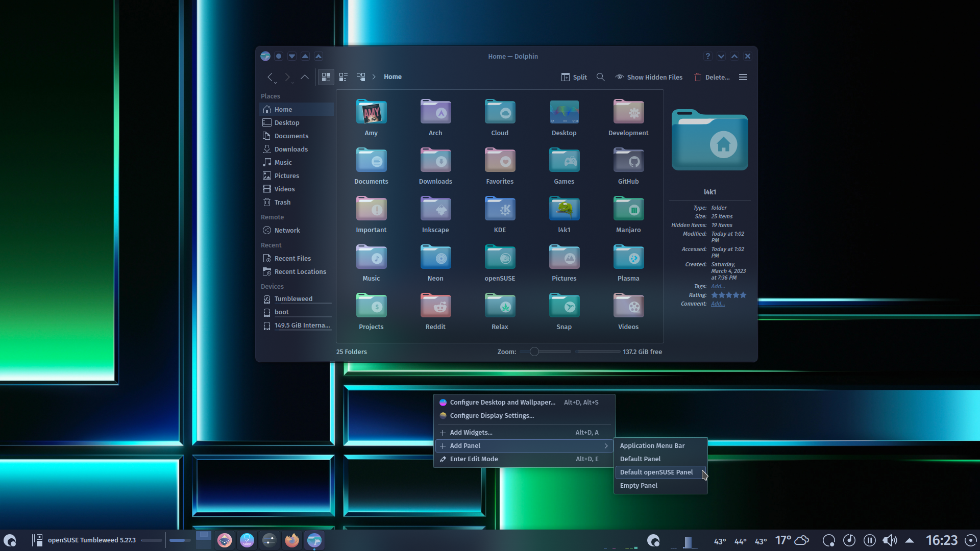Image resolution: width=980 pixels, height=551 pixels.
Task: Add a tag via the Tags Add link
Action: coord(718,286)
